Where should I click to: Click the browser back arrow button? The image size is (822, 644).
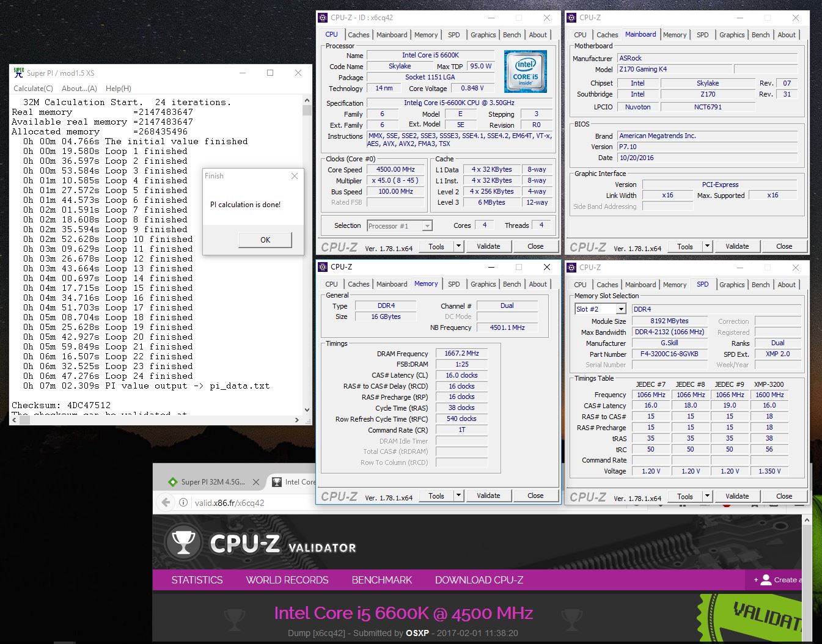click(166, 502)
